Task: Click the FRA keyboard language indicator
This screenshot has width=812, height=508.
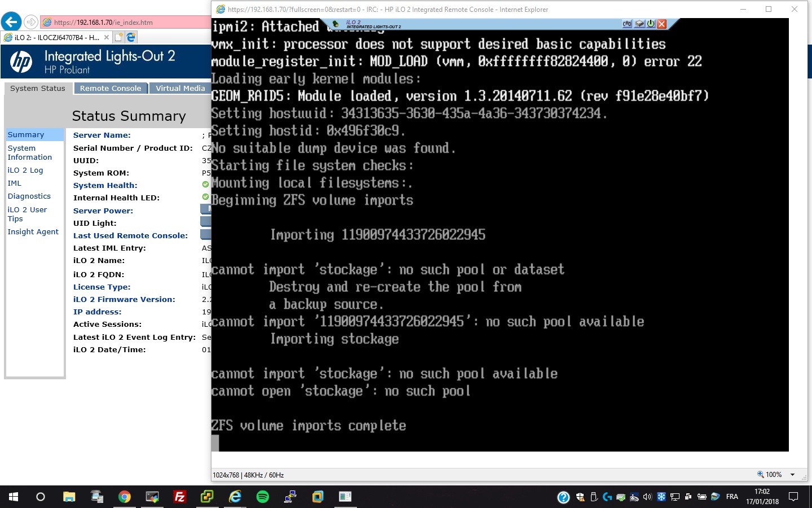Action: 732,497
